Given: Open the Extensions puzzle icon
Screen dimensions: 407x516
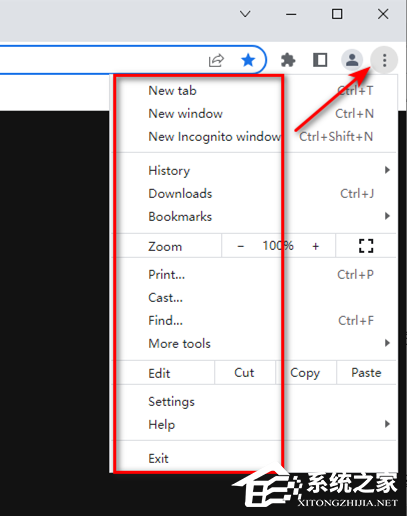Looking at the screenshot, I should (288, 60).
